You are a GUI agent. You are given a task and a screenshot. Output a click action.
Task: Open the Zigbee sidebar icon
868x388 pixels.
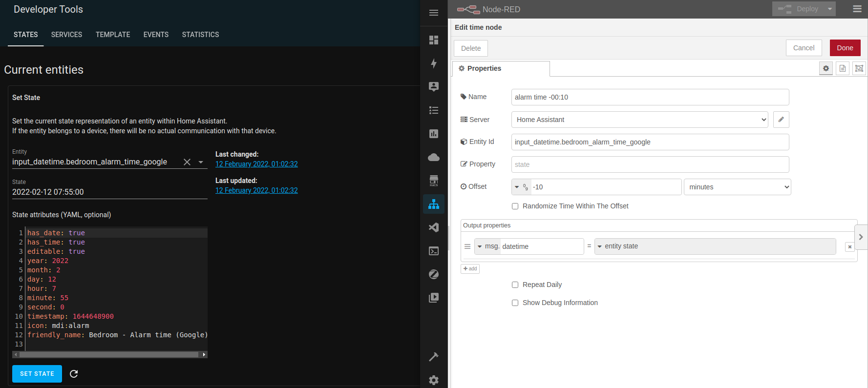pyautogui.click(x=434, y=274)
